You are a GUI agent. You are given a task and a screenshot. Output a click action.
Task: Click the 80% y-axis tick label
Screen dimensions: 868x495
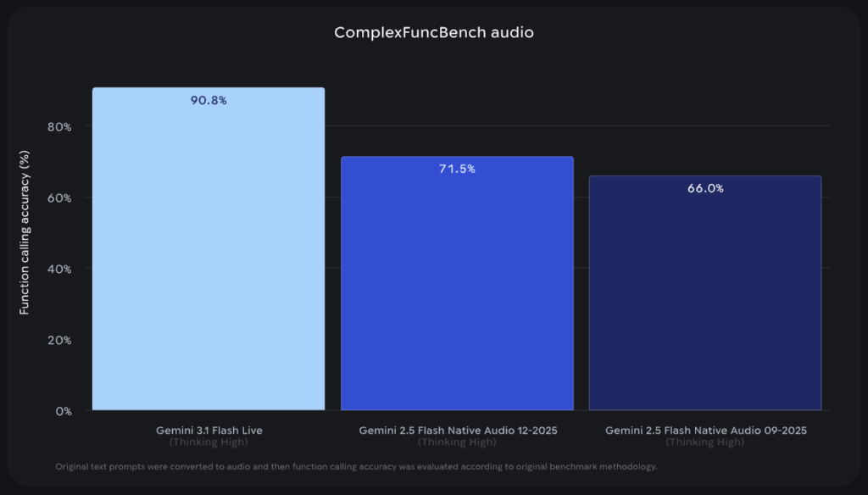tap(59, 127)
